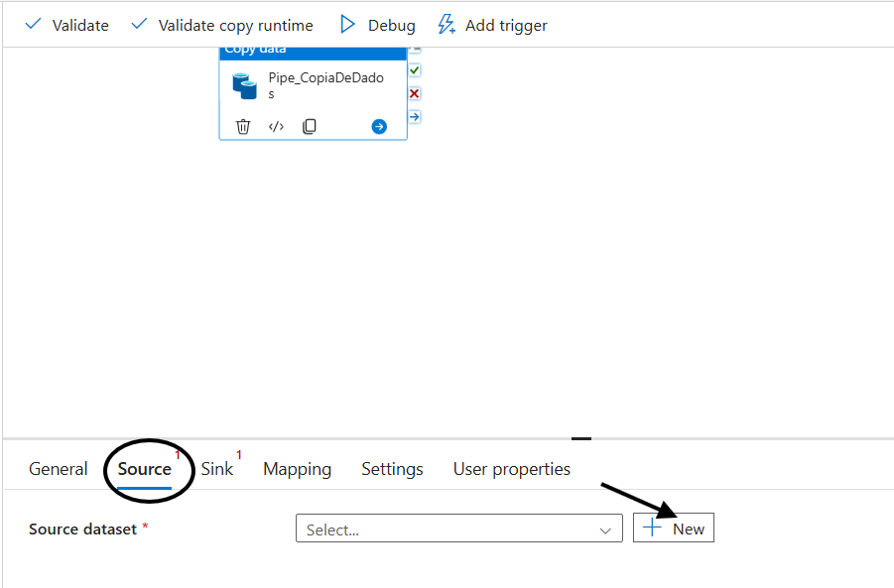The image size is (894, 588).
Task: Click the blue arrow completion connector
Action: coord(415,116)
